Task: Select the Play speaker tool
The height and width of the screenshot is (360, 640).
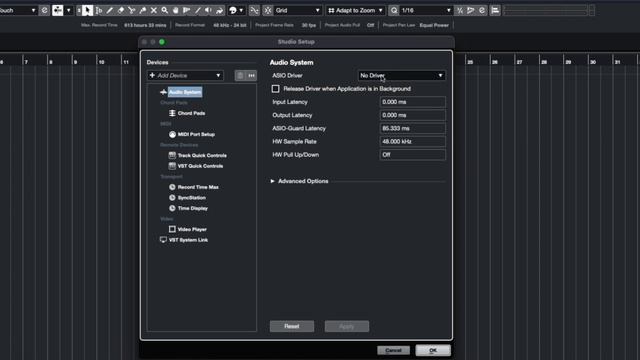Action: click(209, 10)
